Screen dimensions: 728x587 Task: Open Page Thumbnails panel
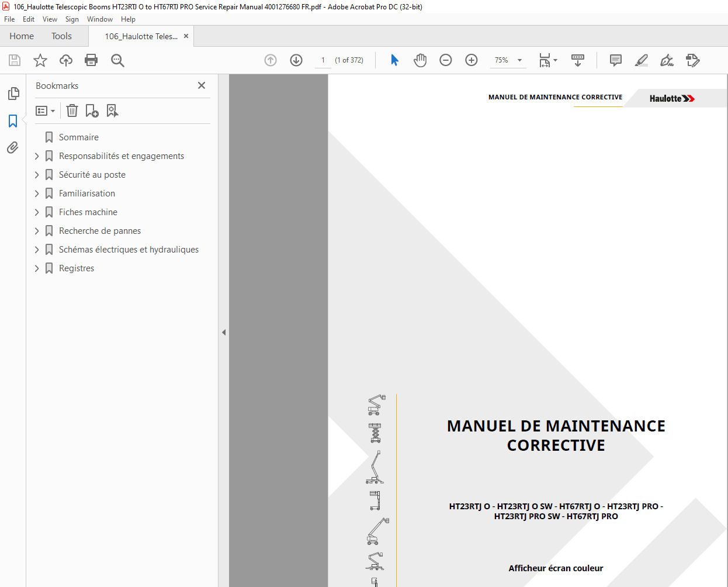[x=13, y=94]
